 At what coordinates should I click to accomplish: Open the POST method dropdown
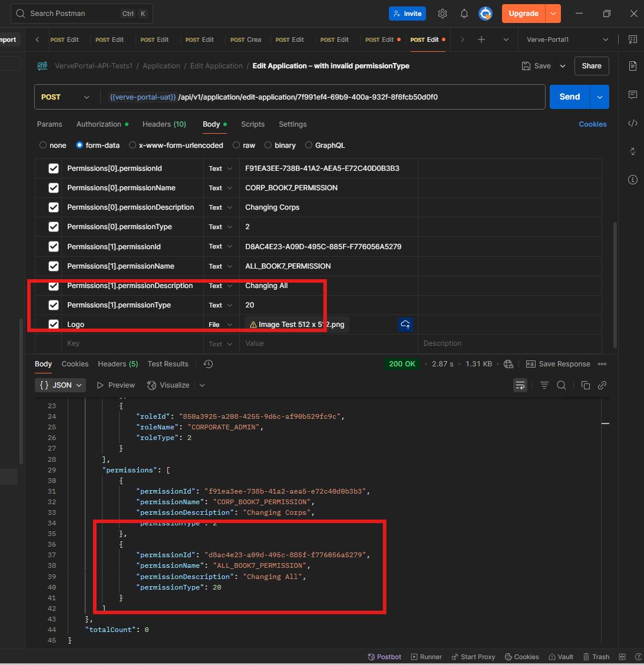click(65, 97)
